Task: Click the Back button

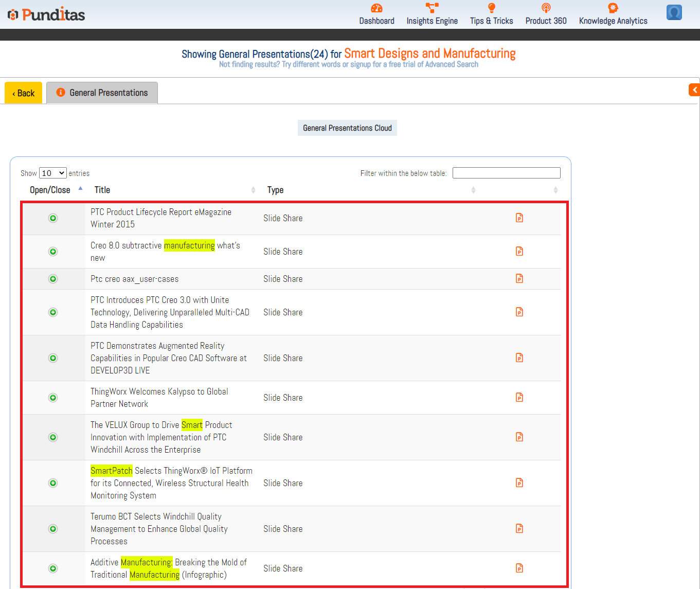Action: (x=24, y=93)
